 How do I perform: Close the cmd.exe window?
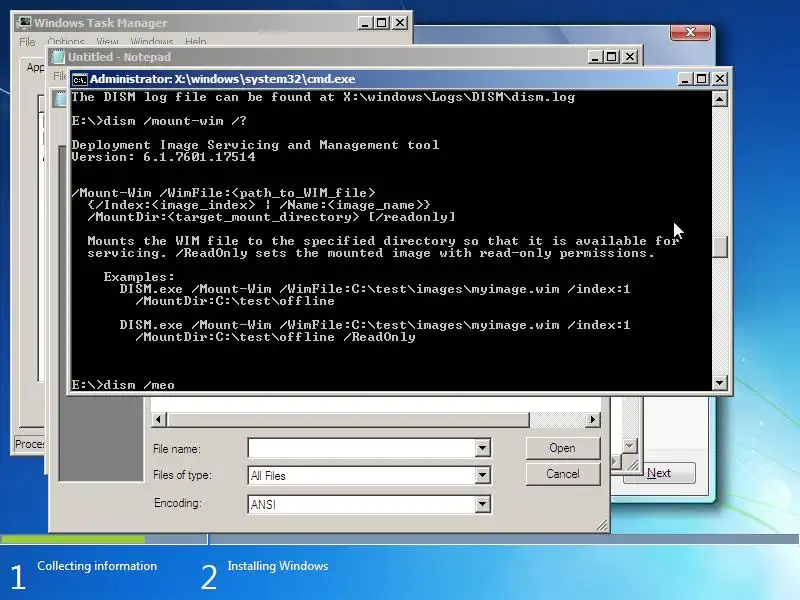719,79
